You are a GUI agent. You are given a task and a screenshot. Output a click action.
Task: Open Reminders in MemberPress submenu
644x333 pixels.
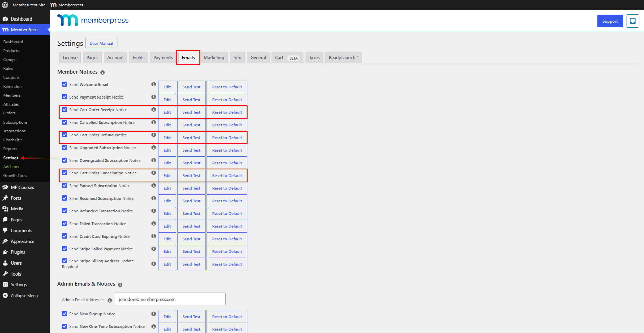coord(13,86)
